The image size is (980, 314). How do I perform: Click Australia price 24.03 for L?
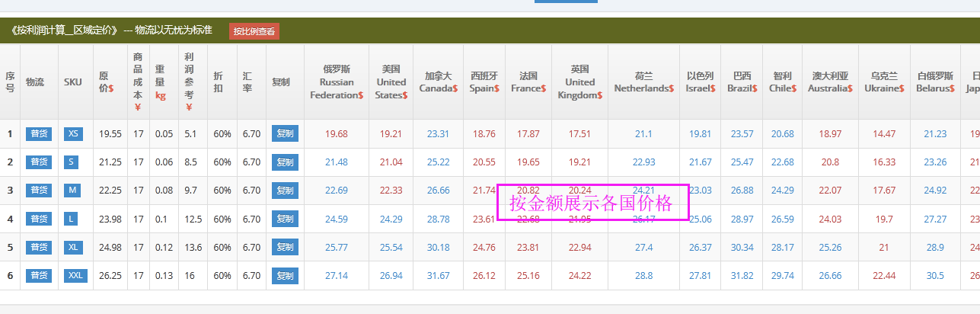tap(830, 219)
